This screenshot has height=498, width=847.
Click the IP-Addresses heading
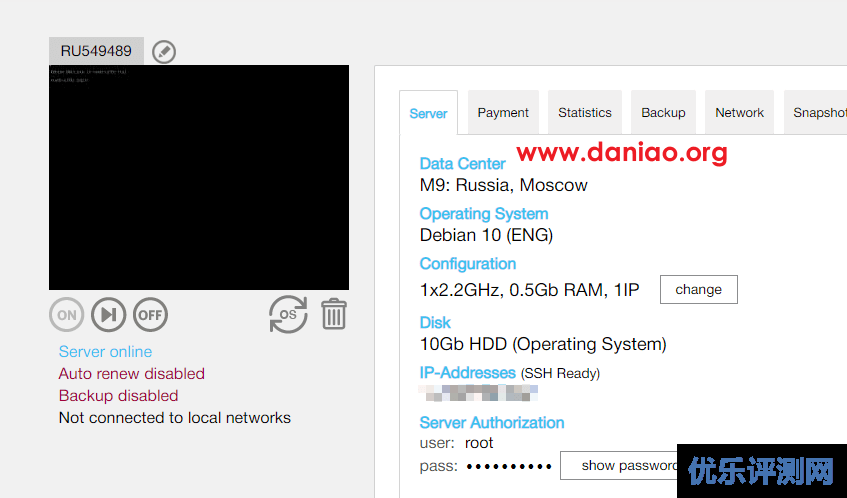click(468, 373)
